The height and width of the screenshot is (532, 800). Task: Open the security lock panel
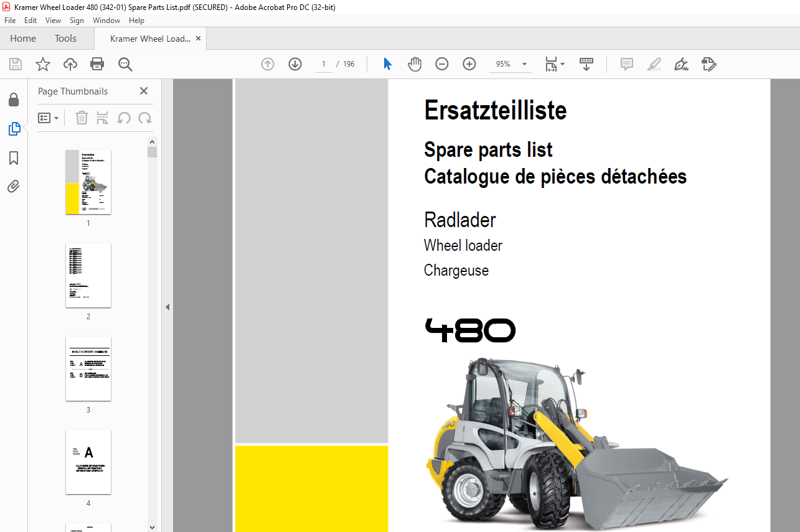coord(14,100)
